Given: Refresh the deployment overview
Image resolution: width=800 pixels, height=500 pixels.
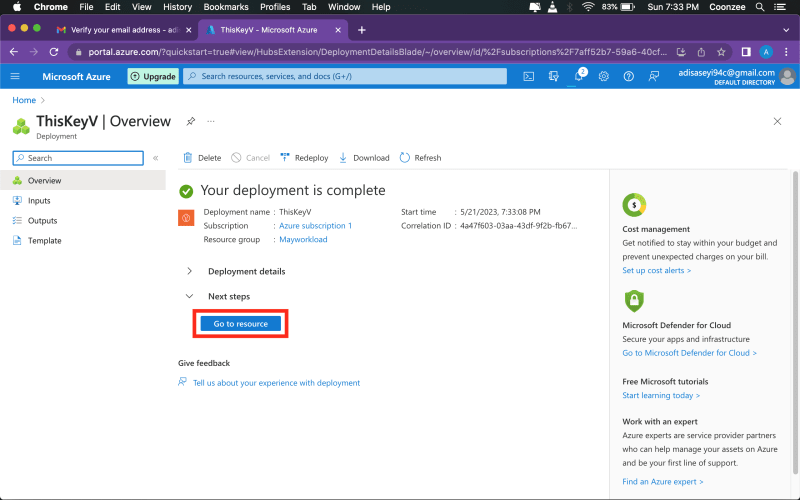Looking at the screenshot, I should tap(420, 158).
